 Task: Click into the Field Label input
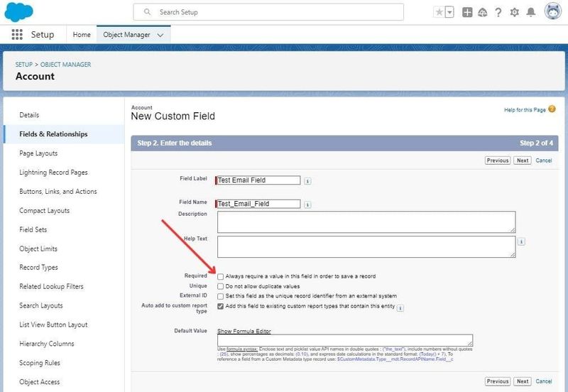[x=258, y=180]
